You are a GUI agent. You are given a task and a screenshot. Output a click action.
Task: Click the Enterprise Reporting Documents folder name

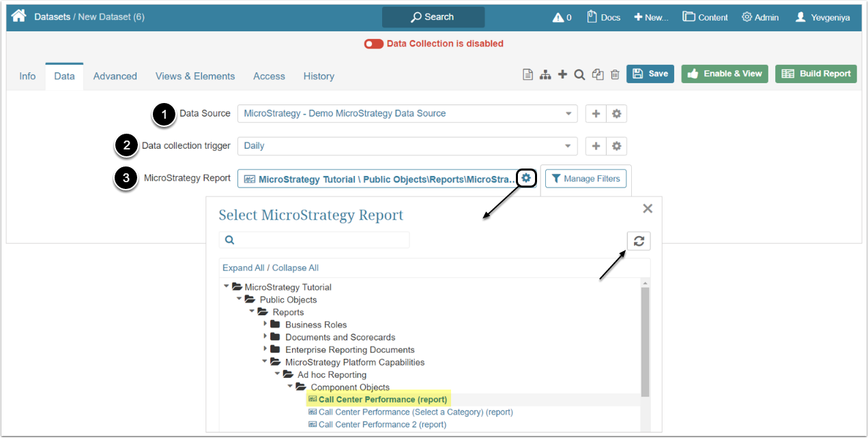349,349
